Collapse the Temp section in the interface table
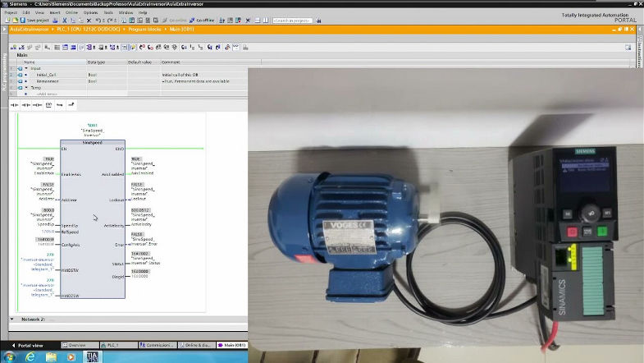Image resolution: width=644 pixels, height=363 pixels. tap(26, 88)
